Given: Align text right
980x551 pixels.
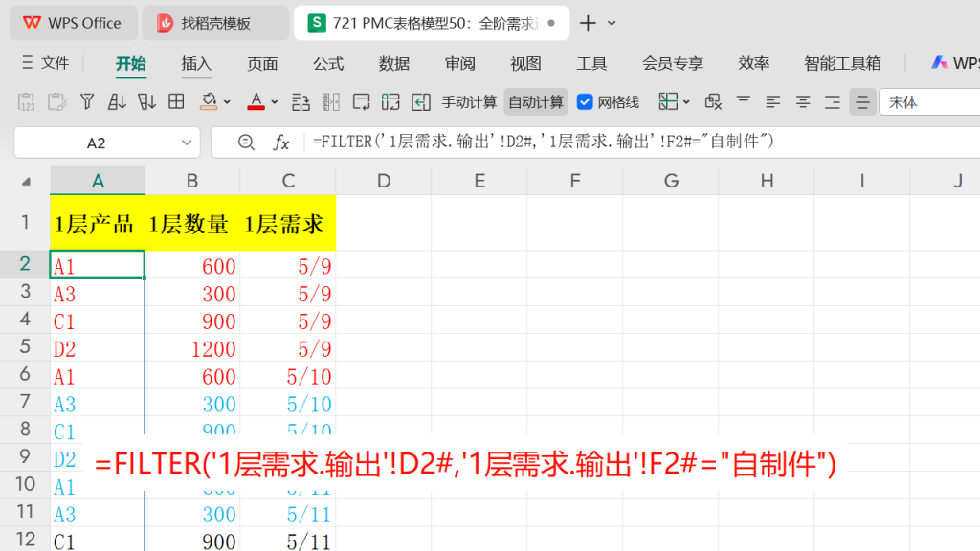Looking at the screenshot, I should pos(833,101).
